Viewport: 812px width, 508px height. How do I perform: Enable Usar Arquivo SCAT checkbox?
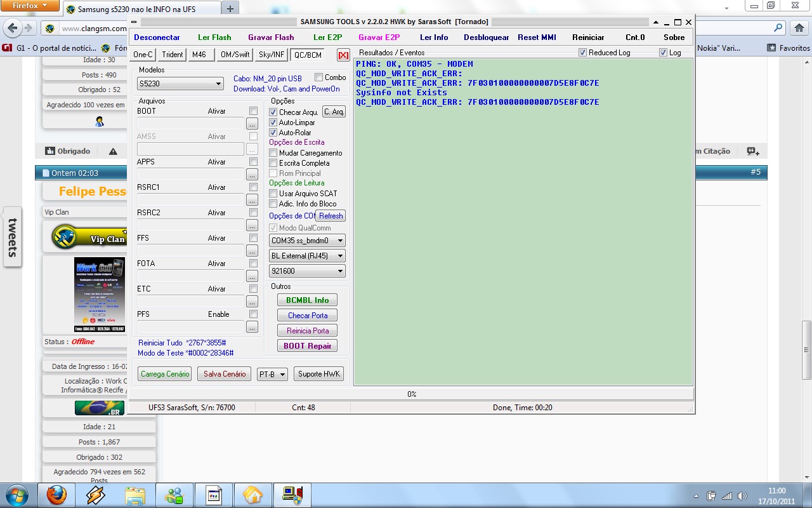click(x=273, y=194)
